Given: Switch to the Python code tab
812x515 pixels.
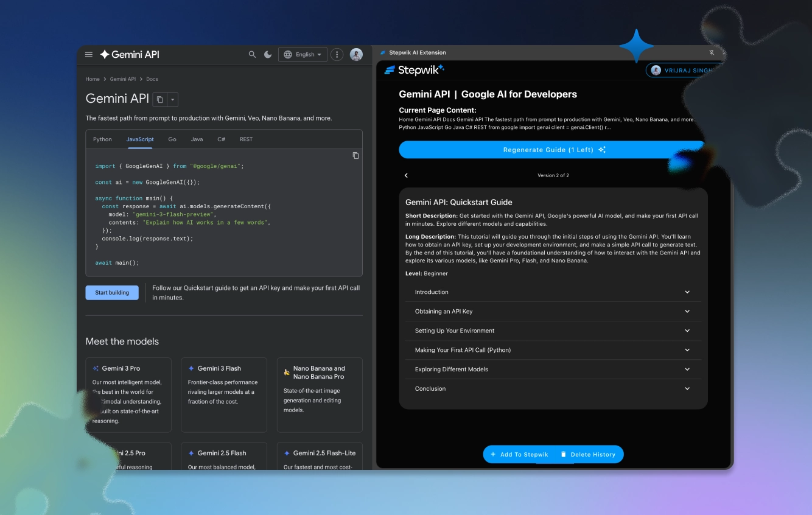Looking at the screenshot, I should coord(102,139).
